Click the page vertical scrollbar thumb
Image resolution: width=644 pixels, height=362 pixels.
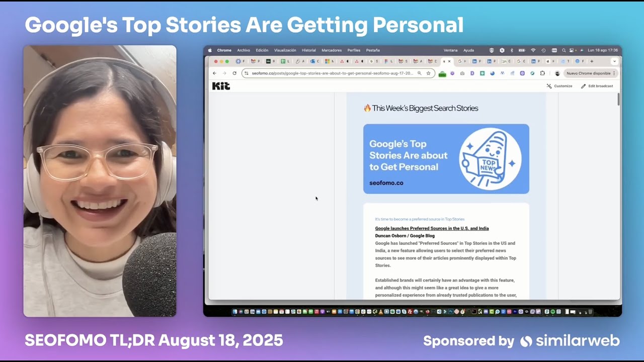coord(618,99)
